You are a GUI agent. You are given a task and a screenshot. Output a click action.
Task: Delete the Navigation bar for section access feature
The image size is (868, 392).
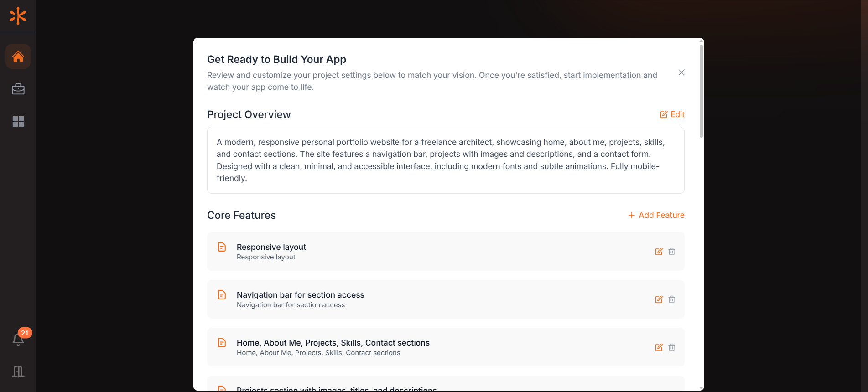(672, 299)
